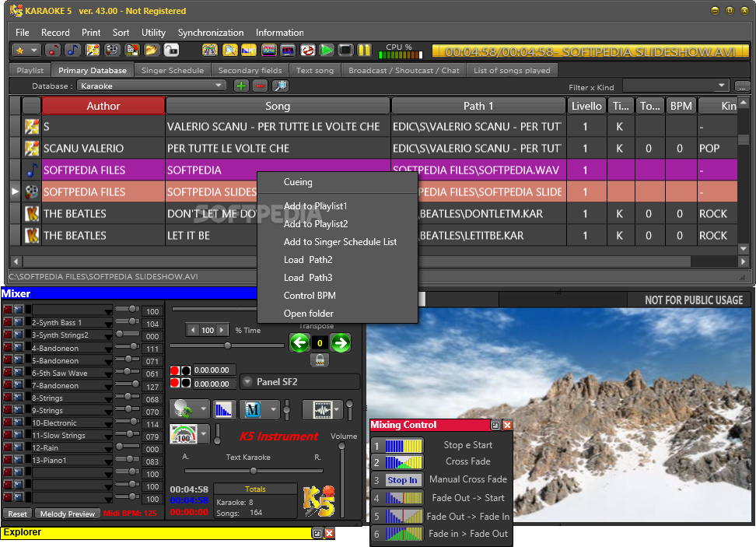Click the % Time horizontal slider
Image resolution: width=756 pixels, height=547 pixels.
(x=227, y=345)
